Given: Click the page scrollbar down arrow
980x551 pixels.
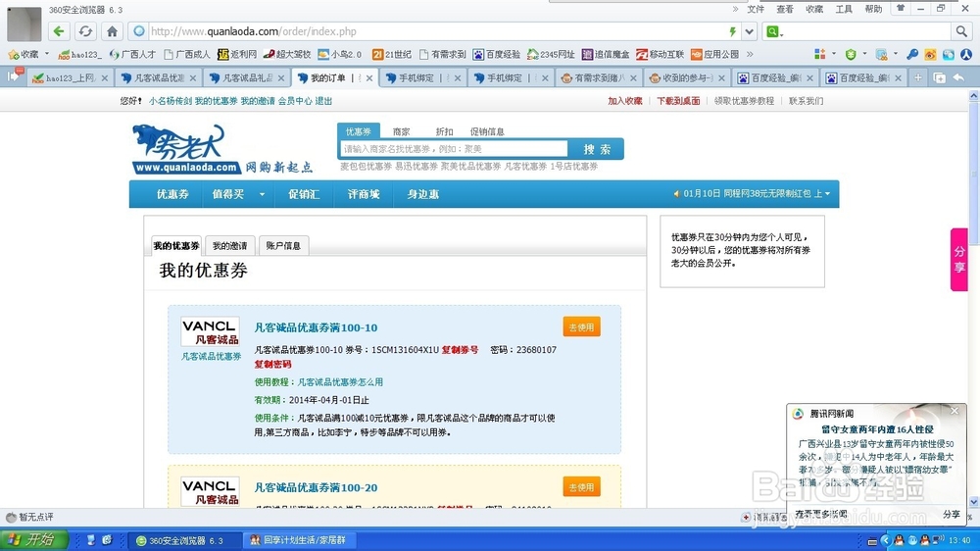Looking at the screenshot, I should point(974,502).
